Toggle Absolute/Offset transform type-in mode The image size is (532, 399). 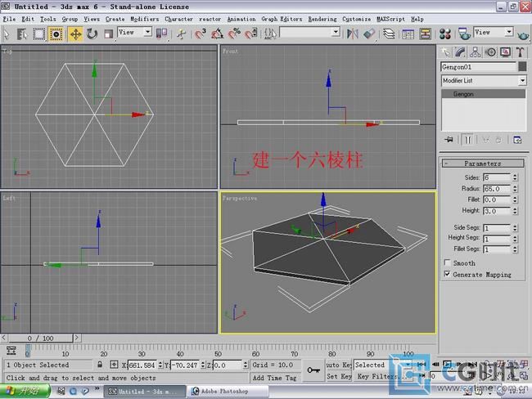coord(114,365)
